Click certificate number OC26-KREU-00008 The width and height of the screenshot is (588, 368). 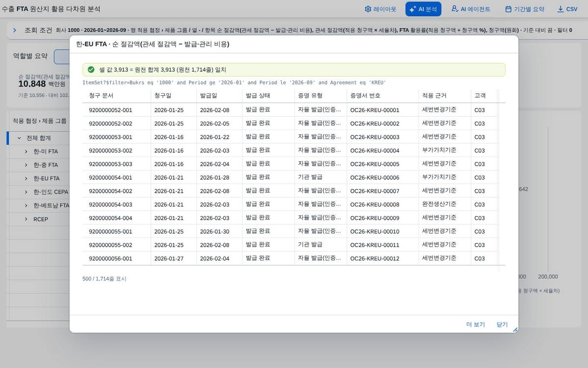click(375, 205)
